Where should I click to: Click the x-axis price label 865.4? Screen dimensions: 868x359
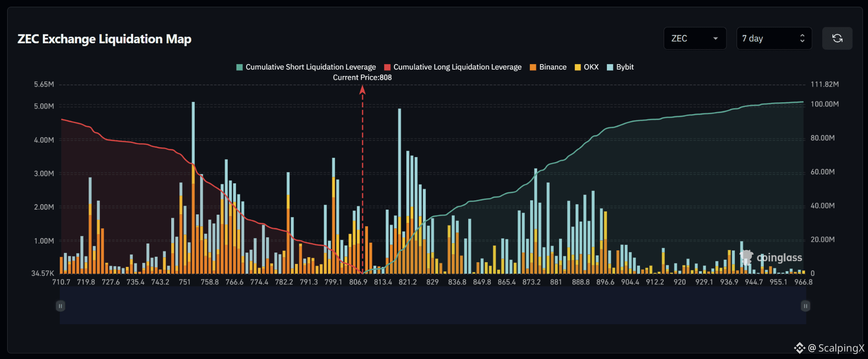click(507, 282)
